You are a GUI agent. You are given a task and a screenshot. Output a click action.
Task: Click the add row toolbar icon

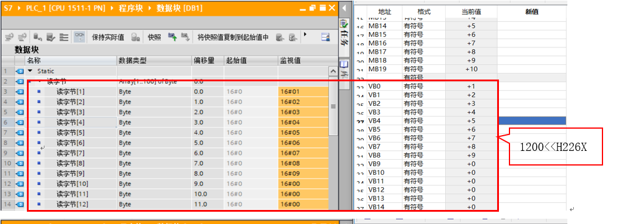click(23, 37)
